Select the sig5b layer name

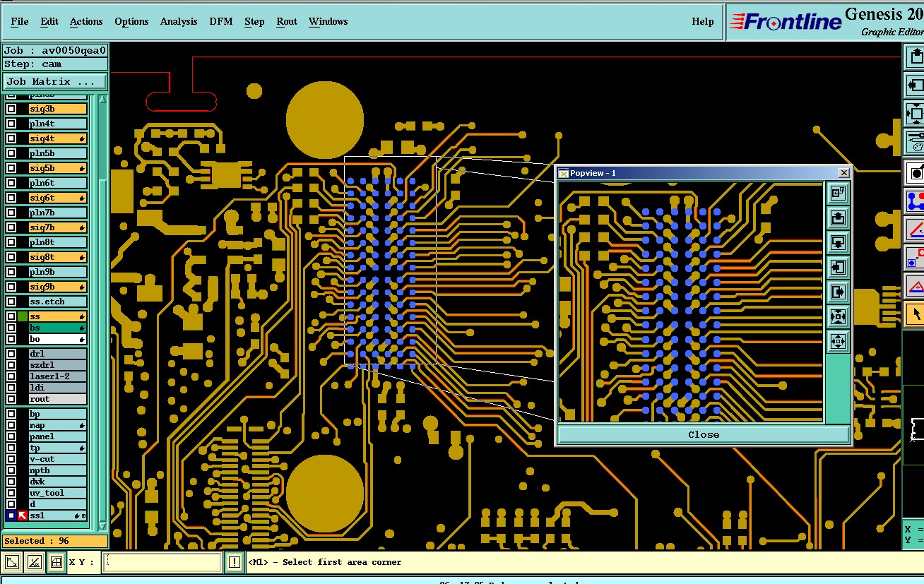57,168
